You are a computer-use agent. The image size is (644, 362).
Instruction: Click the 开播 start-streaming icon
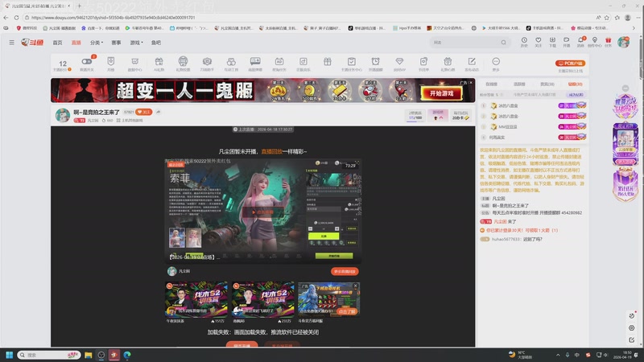pyautogui.click(x=567, y=40)
